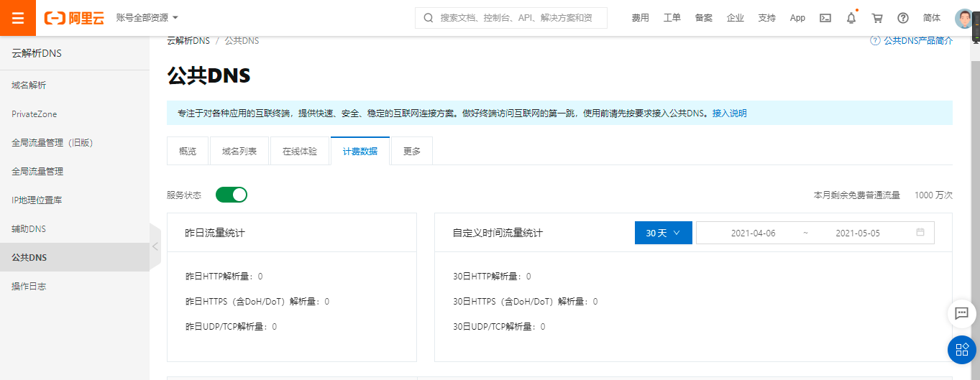Click the 公共DNS breadcrumb item

point(242,41)
